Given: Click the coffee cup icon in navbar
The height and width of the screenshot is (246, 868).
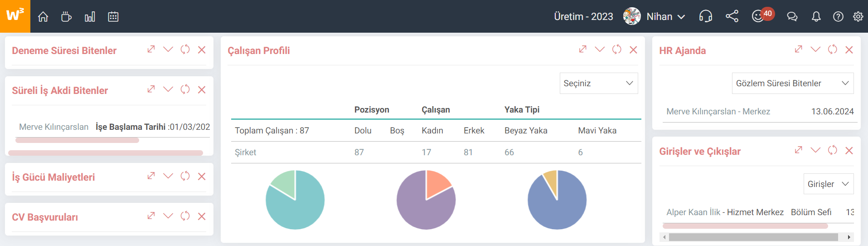Looking at the screenshot, I should [66, 17].
